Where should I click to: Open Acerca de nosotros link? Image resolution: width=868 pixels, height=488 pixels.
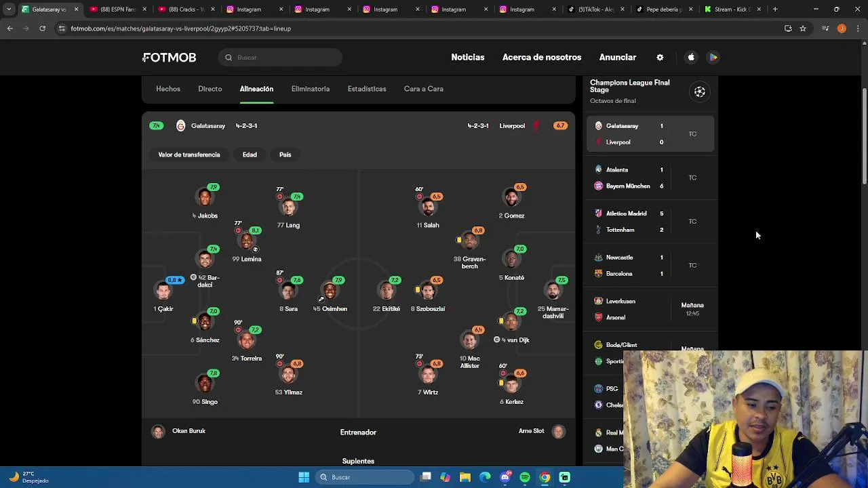(x=542, y=58)
